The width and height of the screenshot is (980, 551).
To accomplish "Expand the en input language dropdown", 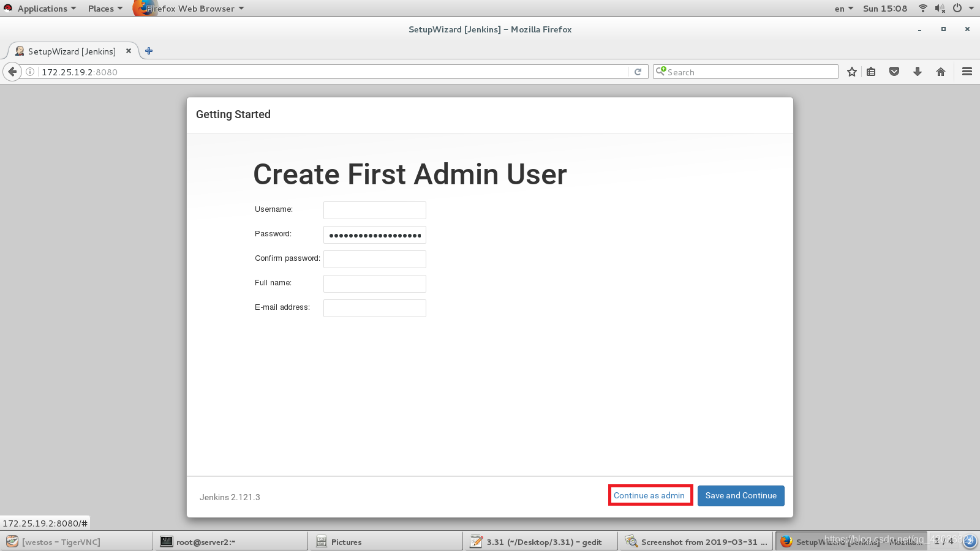I will (843, 9).
